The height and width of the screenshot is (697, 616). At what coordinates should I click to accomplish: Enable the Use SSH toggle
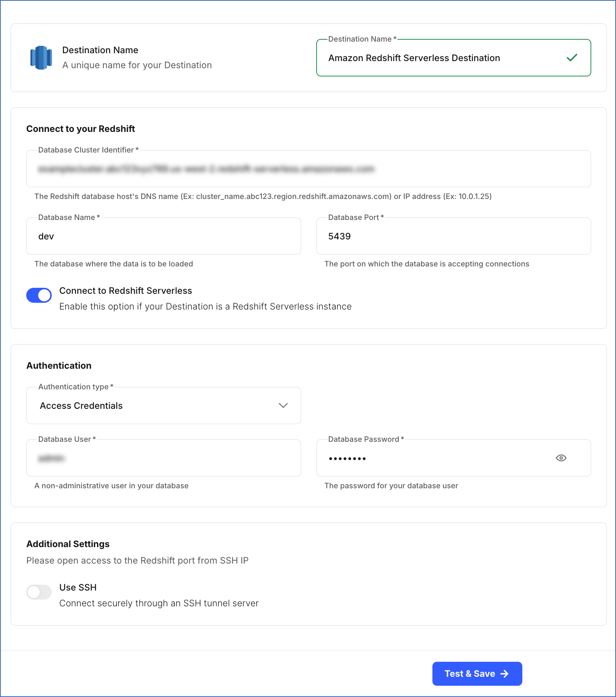pos(39,592)
